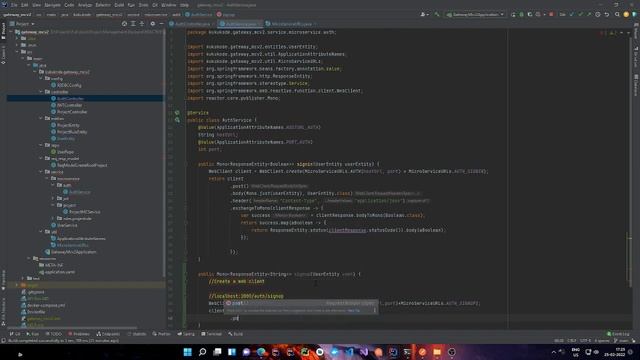This screenshot has height=360, width=640.
Task: Open the Window menu
Action: click(169, 5)
